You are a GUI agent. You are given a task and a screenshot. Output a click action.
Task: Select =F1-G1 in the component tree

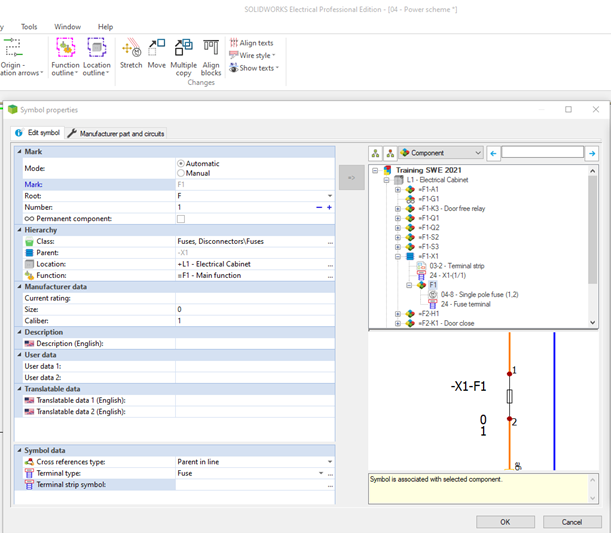[429, 199]
